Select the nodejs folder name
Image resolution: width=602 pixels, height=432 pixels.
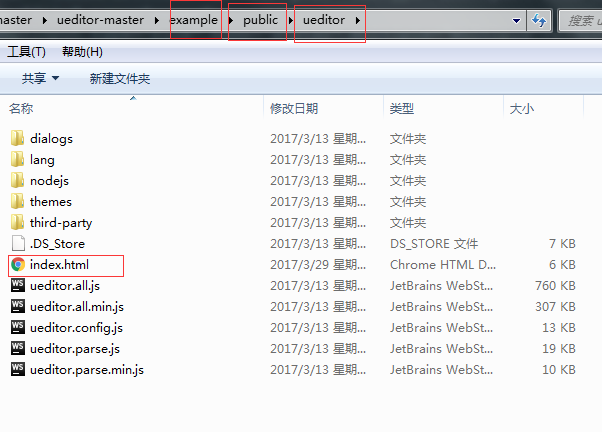(50, 181)
